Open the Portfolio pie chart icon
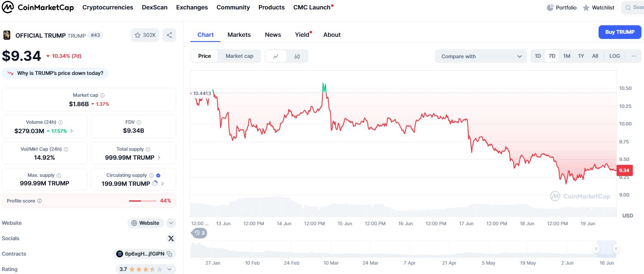This screenshot has width=644, height=274. click(x=550, y=8)
